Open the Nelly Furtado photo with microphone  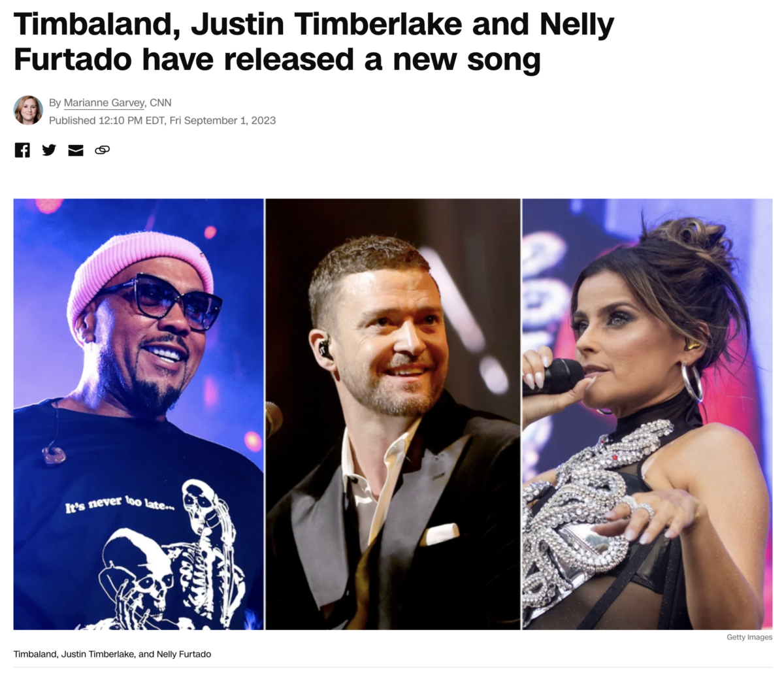coord(647,414)
